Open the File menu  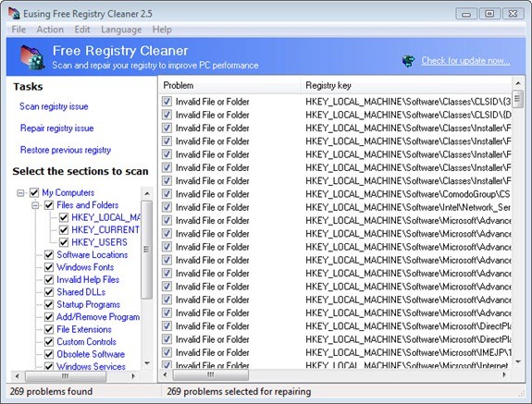coord(19,30)
